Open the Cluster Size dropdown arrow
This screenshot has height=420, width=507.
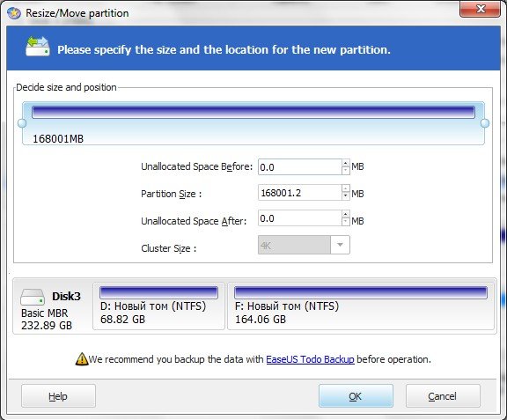click(x=340, y=245)
